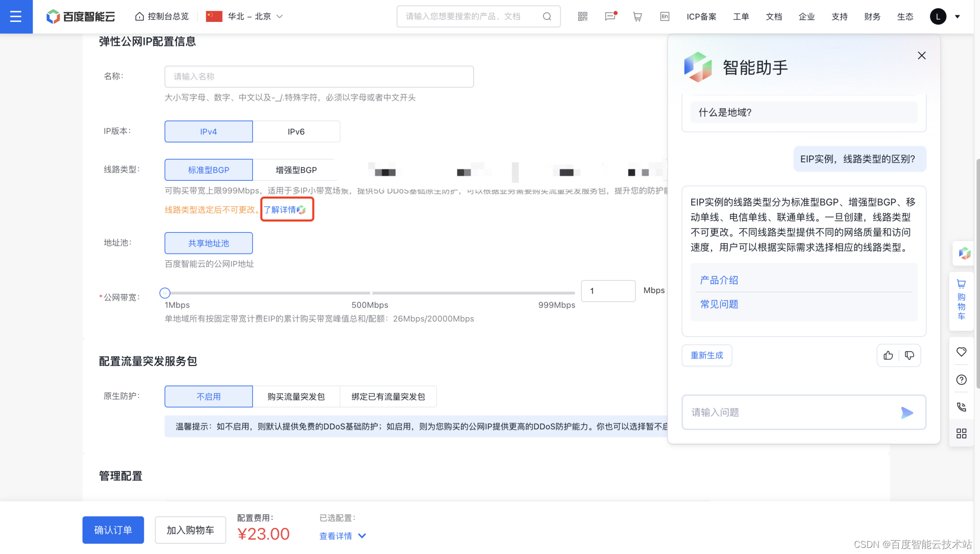Click 加入购物车 button

pos(190,530)
